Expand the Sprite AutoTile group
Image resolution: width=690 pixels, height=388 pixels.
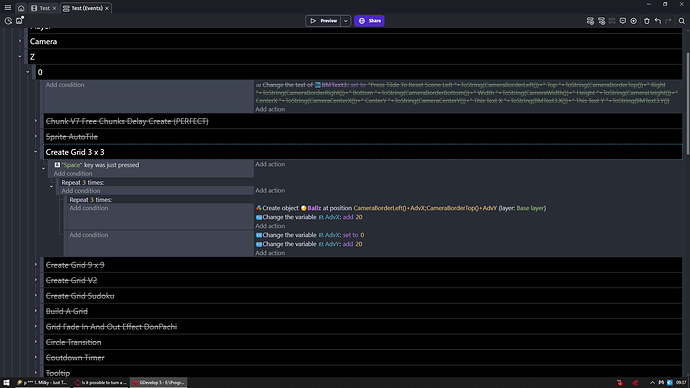pyautogui.click(x=36, y=136)
